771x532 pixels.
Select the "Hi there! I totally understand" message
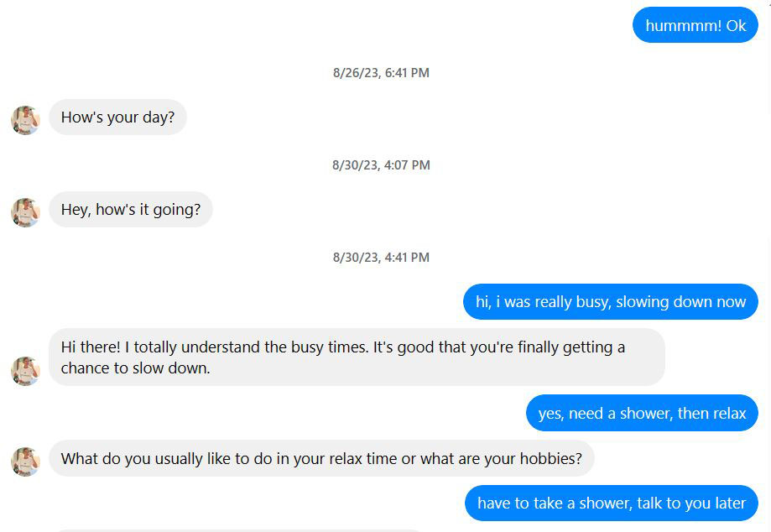click(x=357, y=357)
